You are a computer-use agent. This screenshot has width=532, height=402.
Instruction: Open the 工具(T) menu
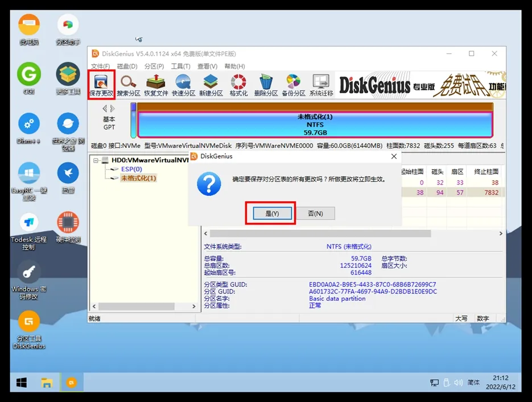180,67
